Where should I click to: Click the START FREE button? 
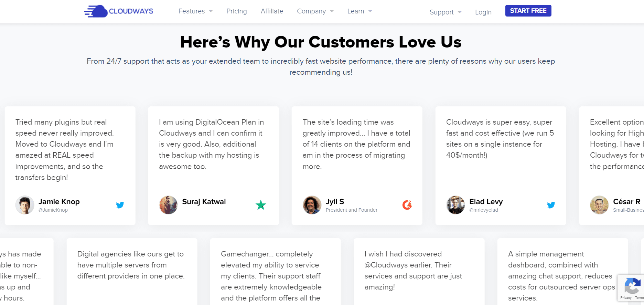coord(528,11)
